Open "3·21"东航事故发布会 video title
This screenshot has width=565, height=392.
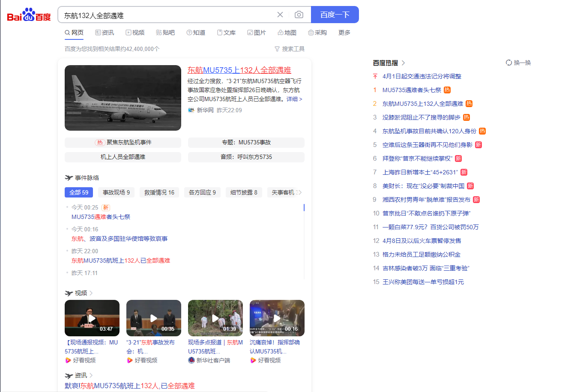(x=150, y=347)
